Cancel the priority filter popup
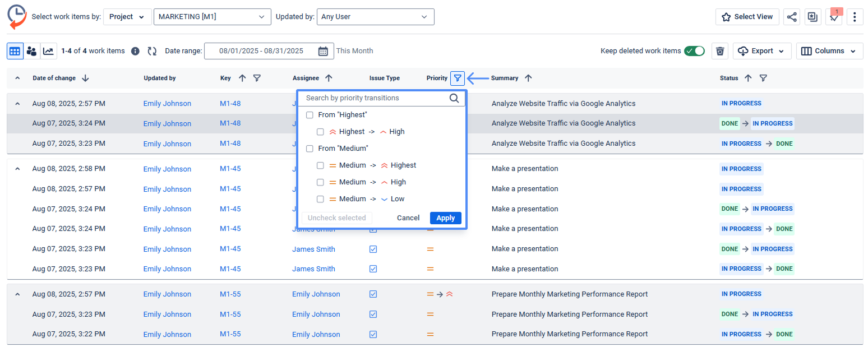The width and height of the screenshot is (868, 347). [x=408, y=218]
